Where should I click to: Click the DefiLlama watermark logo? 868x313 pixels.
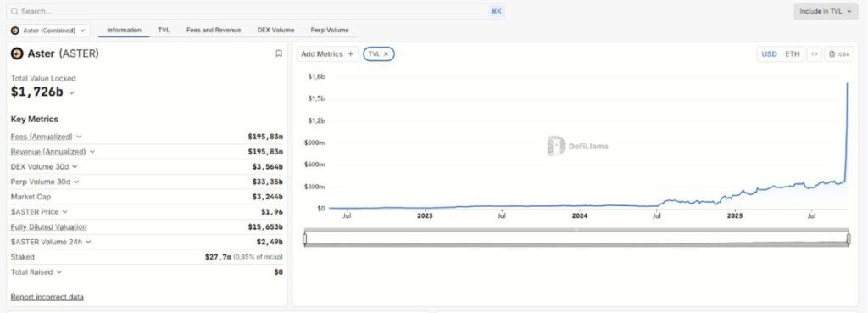556,146
